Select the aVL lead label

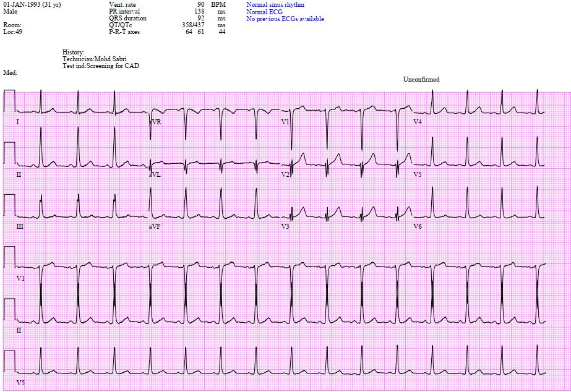click(x=155, y=174)
